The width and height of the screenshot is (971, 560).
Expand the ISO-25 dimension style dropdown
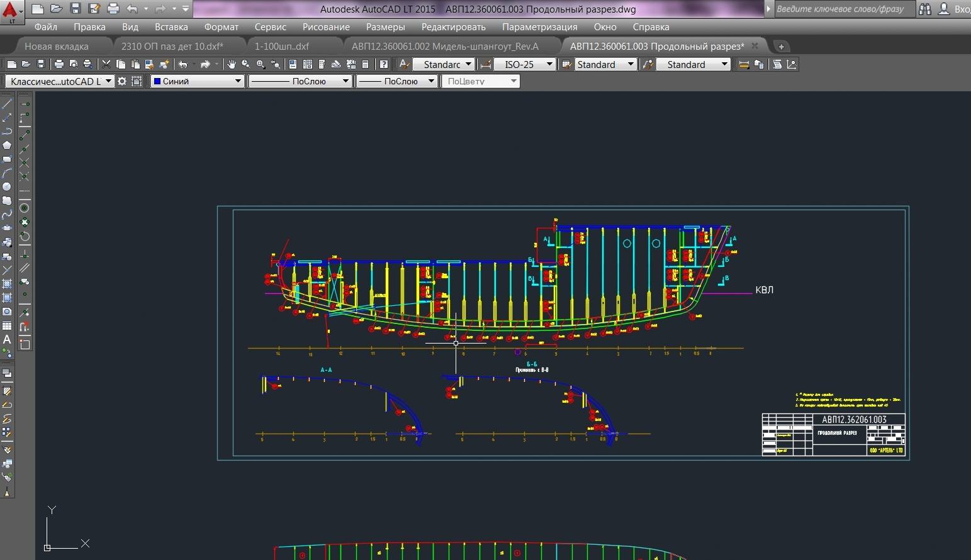point(524,64)
